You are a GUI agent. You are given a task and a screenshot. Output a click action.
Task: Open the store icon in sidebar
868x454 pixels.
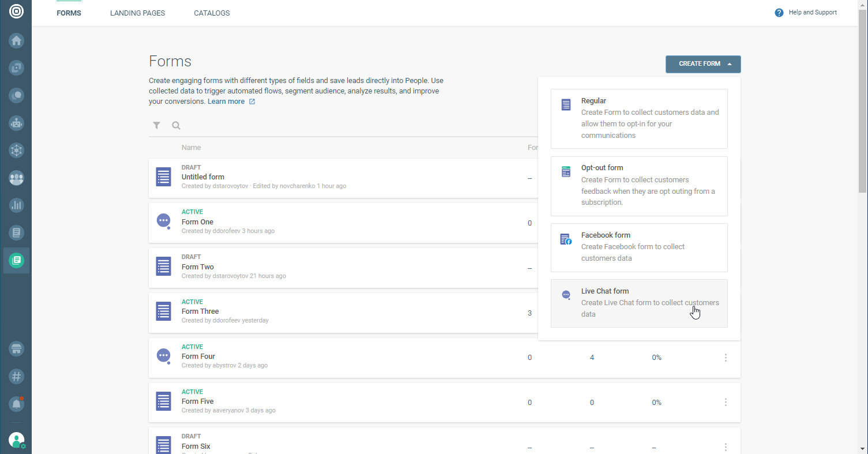point(16,349)
